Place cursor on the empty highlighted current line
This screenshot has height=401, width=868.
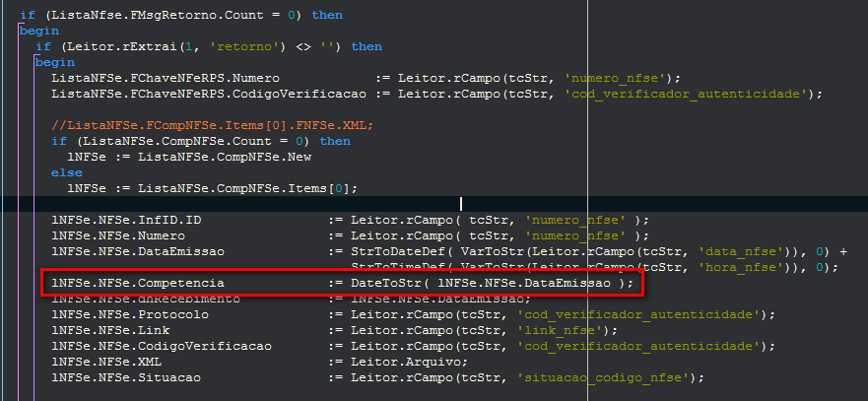434,204
